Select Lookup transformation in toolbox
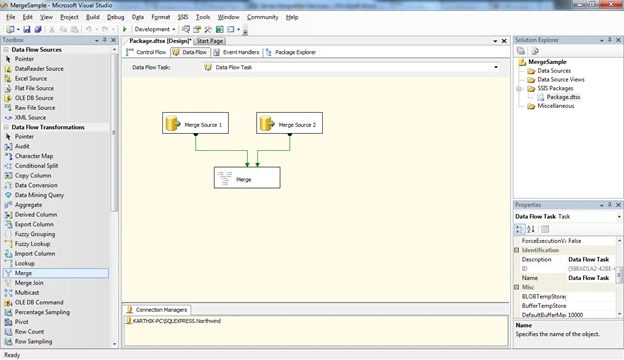The height and width of the screenshot is (360, 624). 25,263
